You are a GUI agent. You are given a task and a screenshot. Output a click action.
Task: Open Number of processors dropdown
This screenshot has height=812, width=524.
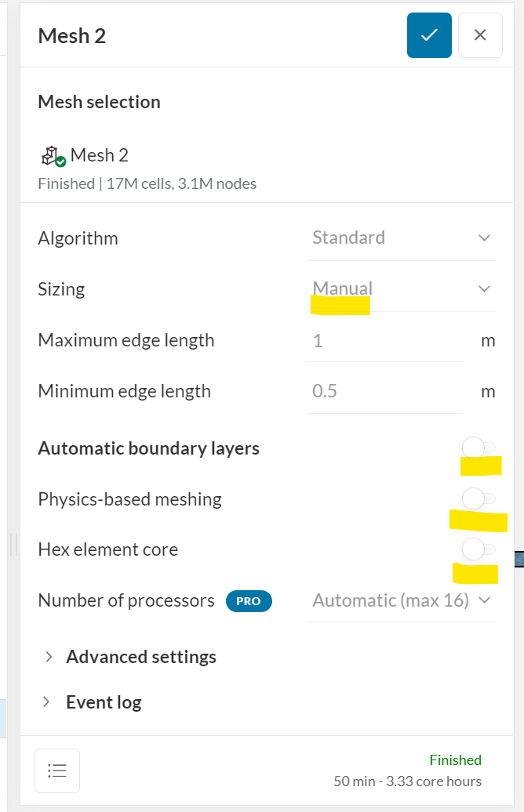tap(401, 600)
